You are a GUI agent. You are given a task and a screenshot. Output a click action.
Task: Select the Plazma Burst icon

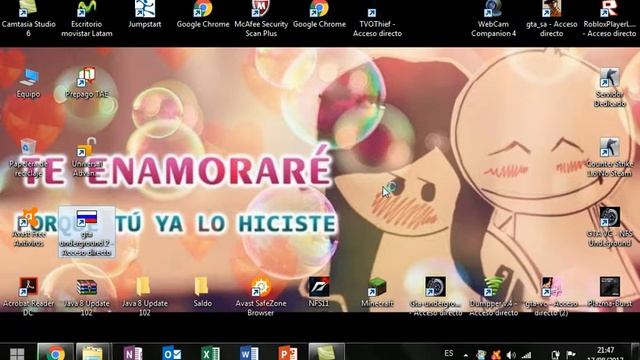point(610,293)
